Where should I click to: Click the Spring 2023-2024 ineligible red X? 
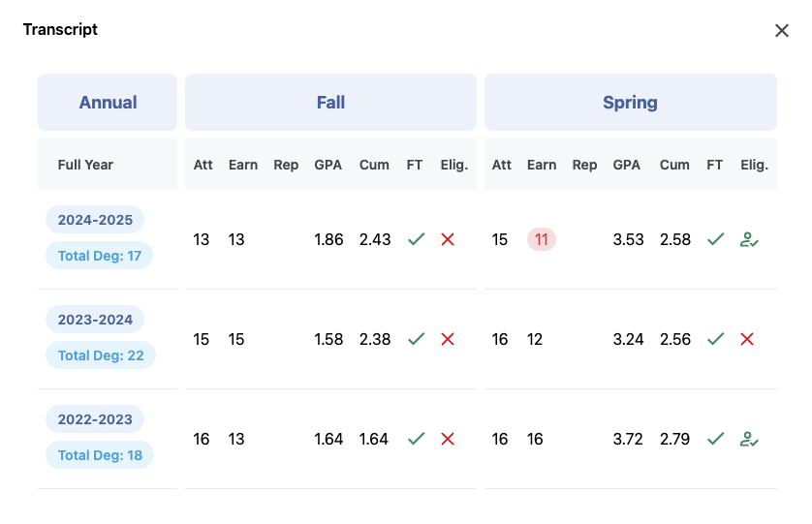pyautogui.click(x=747, y=339)
